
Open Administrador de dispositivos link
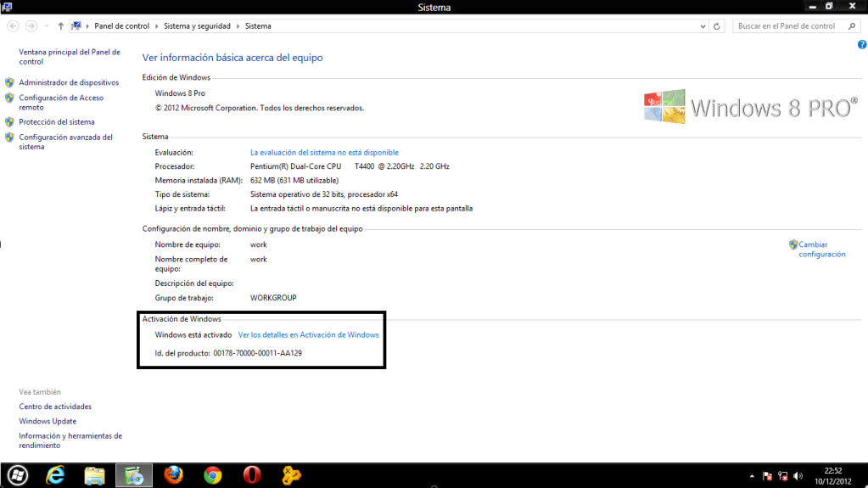(69, 82)
